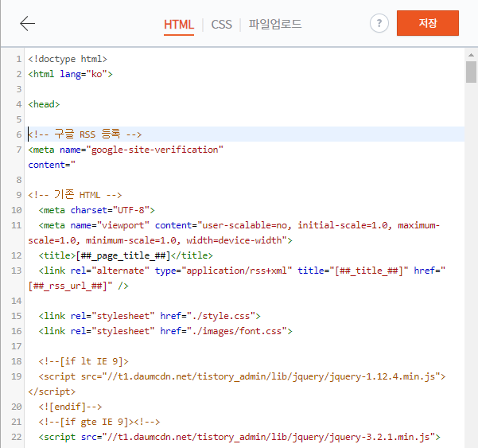Click the <head> tag line
The height and width of the screenshot is (448, 478).
[x=44, y=104]
